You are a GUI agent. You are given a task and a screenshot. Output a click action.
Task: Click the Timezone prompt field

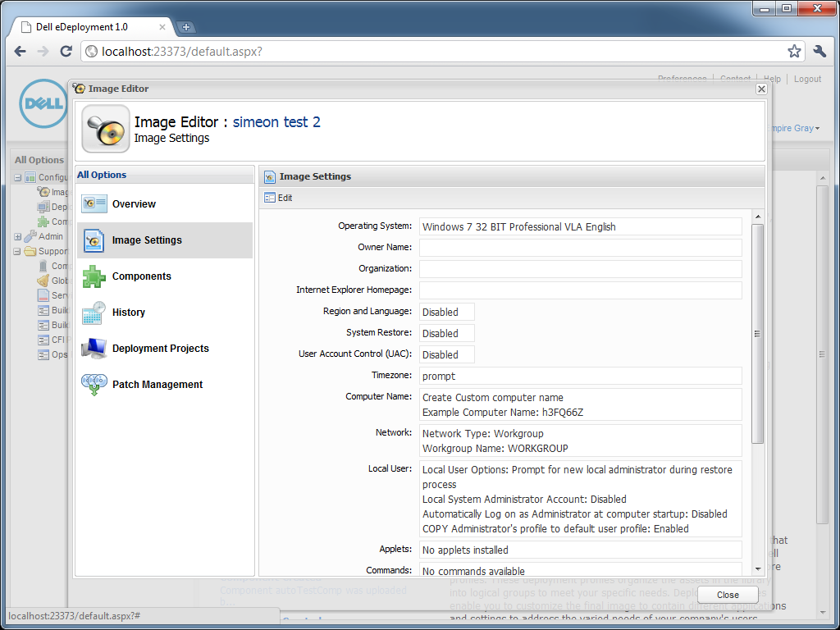click(580, 376)
